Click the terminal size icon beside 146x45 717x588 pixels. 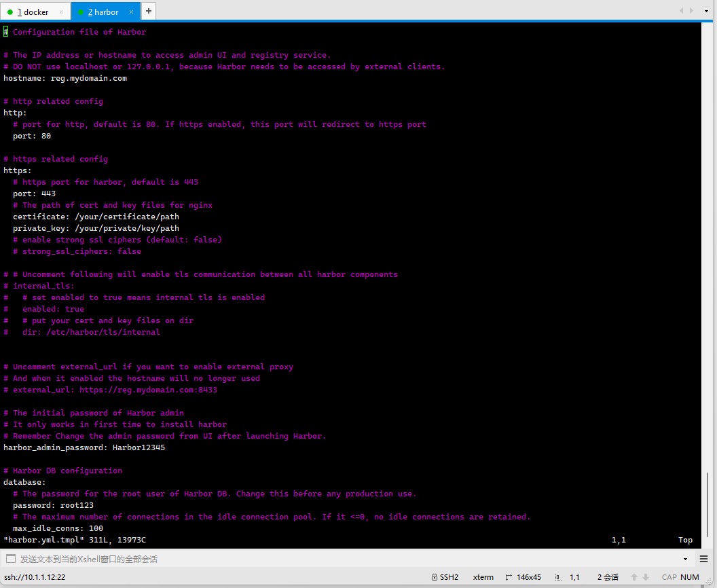(509, 577)
